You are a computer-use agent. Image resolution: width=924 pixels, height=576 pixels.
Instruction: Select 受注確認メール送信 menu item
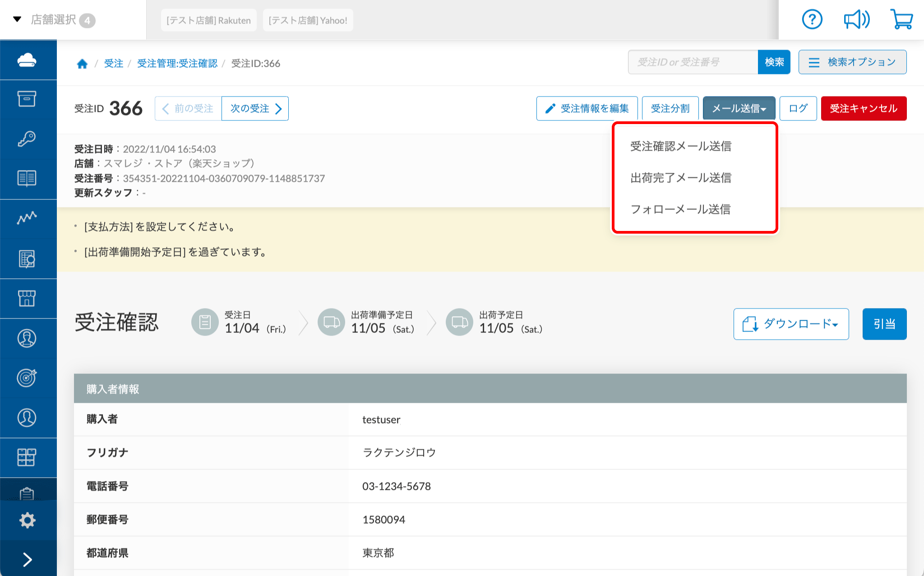tap(680, 146)
